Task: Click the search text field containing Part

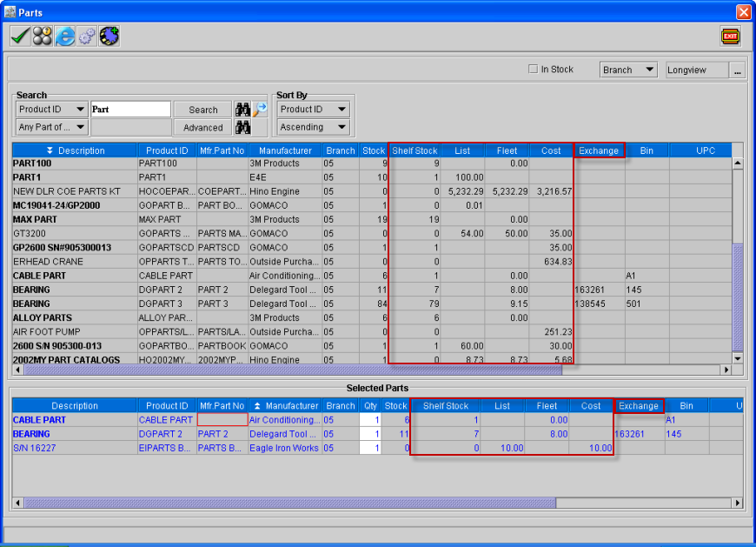Action: click(130, 110)
